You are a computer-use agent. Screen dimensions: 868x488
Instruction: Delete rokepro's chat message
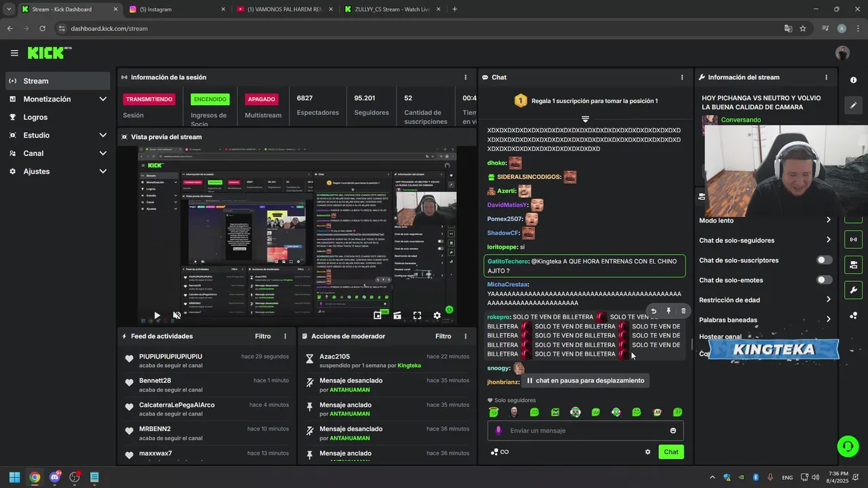(x=683, y=311)
